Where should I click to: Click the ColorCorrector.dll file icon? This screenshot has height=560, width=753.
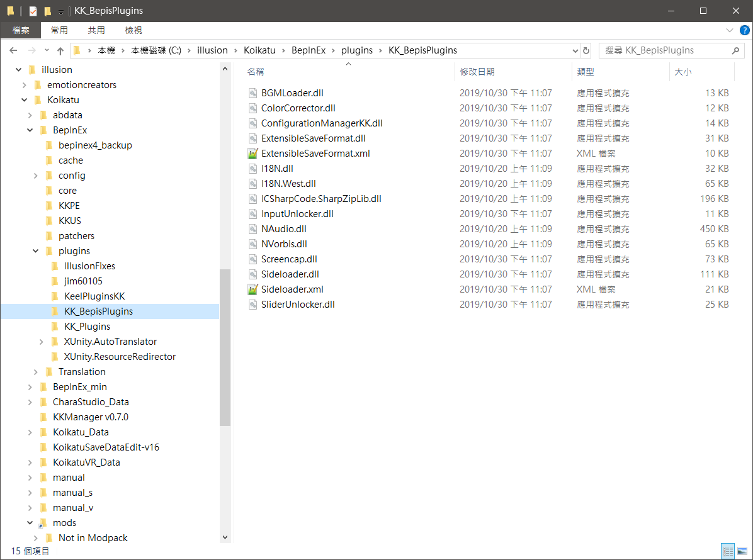point(252,108)
